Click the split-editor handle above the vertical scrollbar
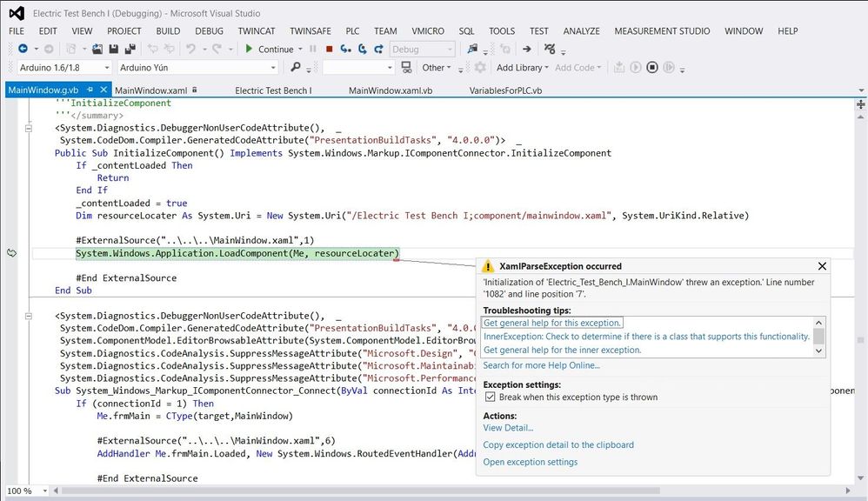868x501 pixels. click(x=860, y=104)
